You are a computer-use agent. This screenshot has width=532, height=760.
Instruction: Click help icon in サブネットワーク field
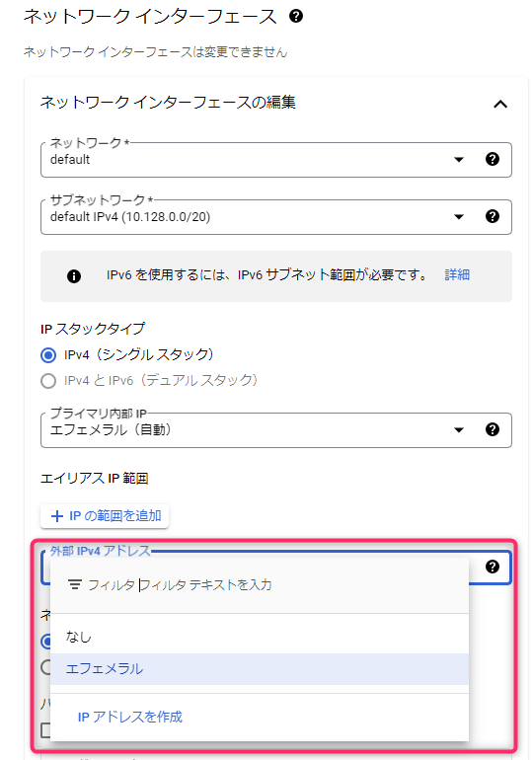[493, 216]
